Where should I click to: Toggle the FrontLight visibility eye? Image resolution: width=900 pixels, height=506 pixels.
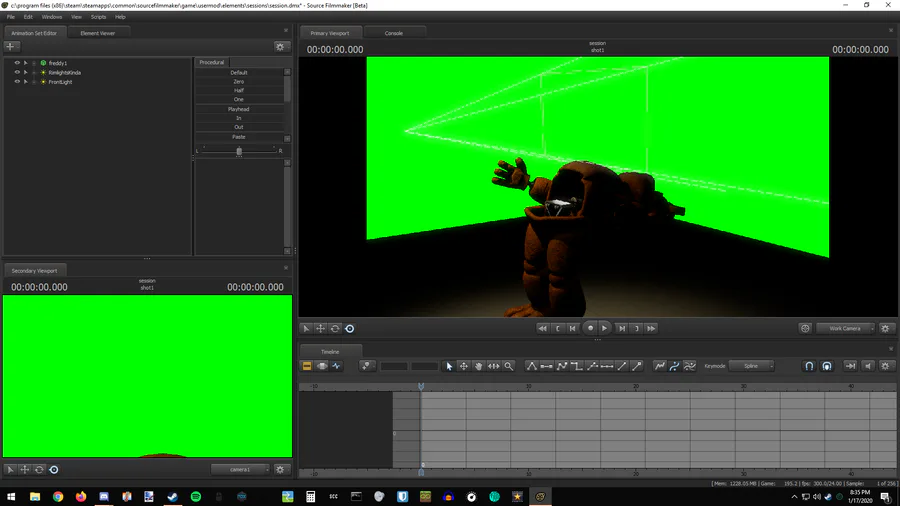[17, 82]
